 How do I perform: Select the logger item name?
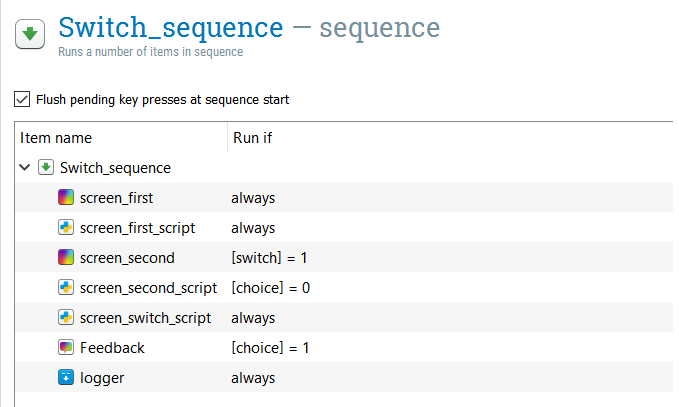pos(102,378)
